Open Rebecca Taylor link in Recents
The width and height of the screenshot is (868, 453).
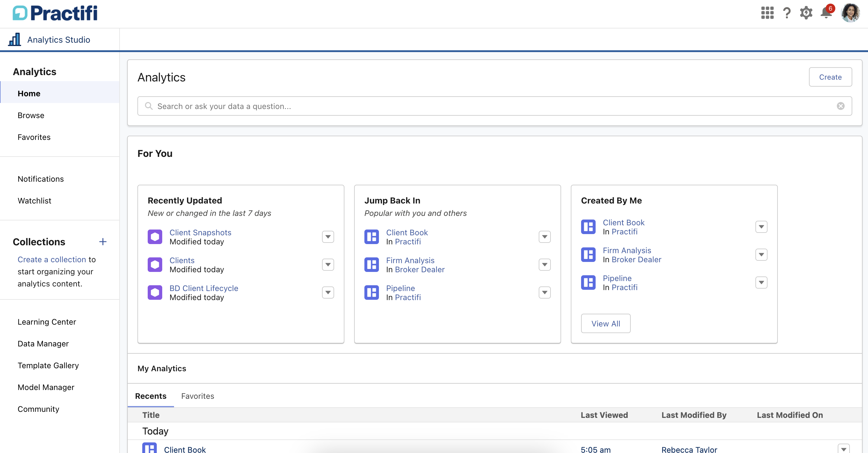pos(689,449)
